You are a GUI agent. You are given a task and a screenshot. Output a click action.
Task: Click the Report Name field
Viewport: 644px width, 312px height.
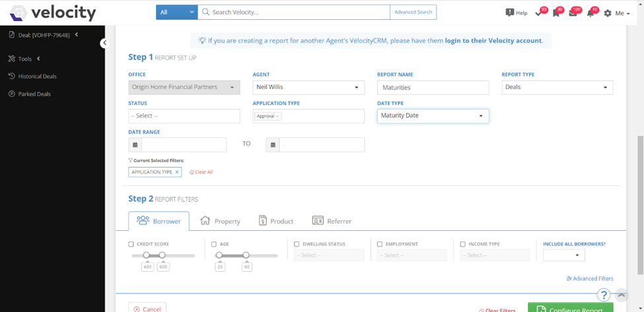433,87
